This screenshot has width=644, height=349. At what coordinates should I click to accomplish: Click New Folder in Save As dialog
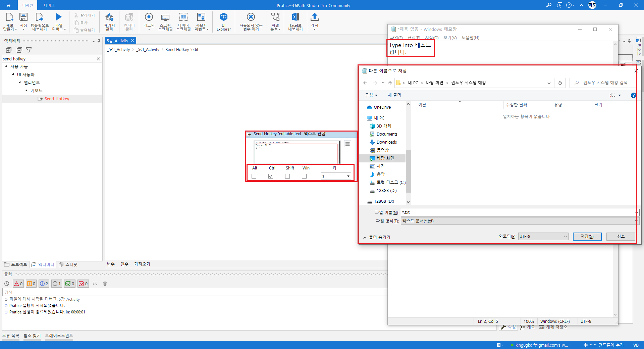(394, 95)
